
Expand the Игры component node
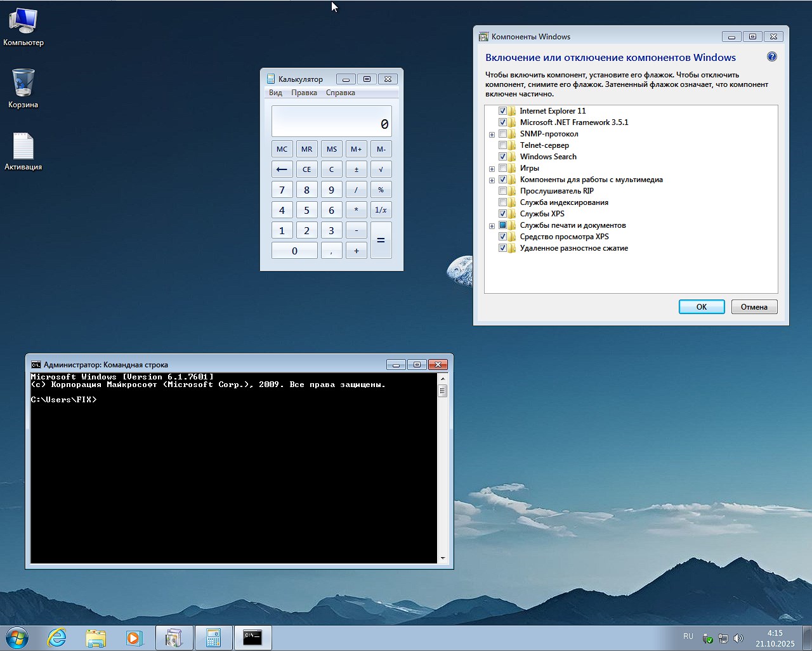[492, 169]
